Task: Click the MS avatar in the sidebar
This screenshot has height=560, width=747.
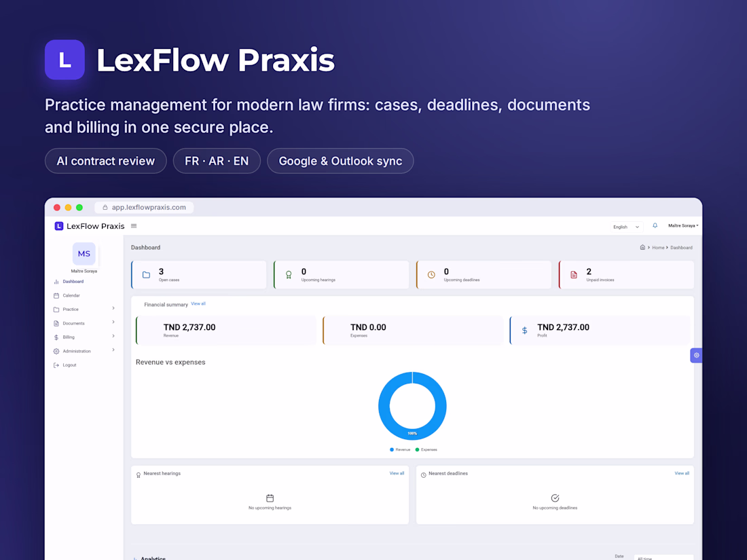Action: pos(84,254)
